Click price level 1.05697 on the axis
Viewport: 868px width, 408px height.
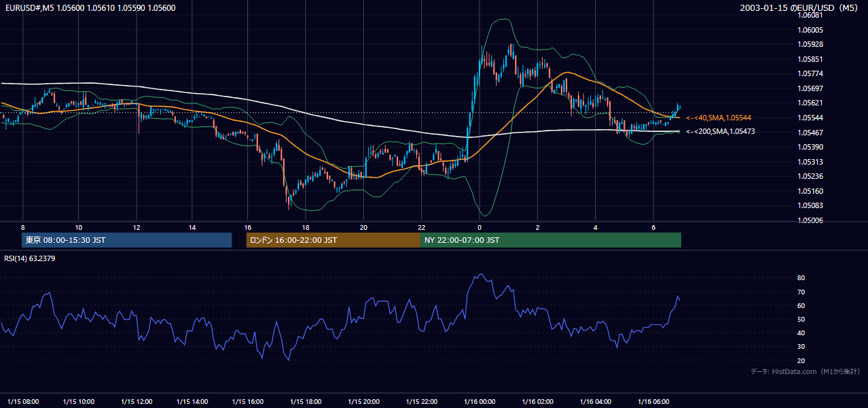[811, 88]
